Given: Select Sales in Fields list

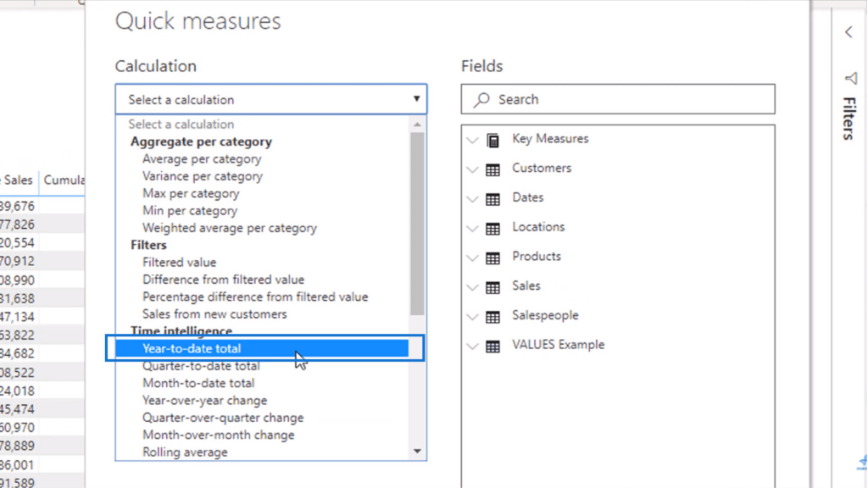Looking at the screenshot, I should pos(526,286).
